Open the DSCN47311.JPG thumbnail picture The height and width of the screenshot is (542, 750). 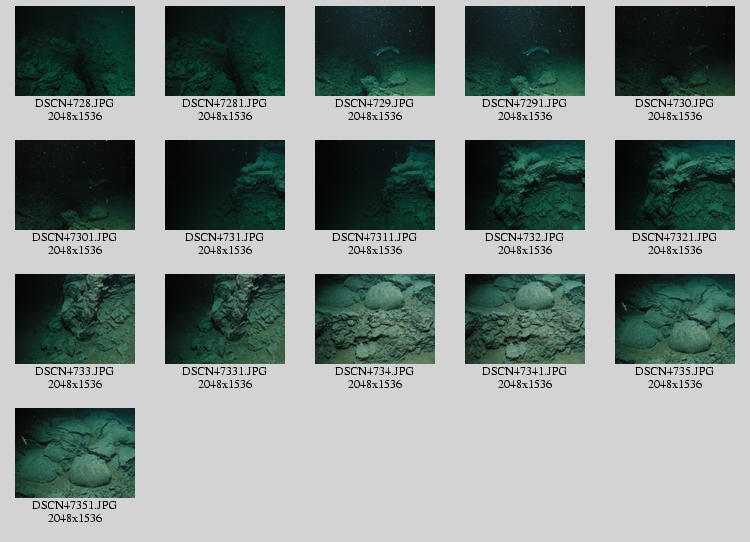tap(375, 185)
